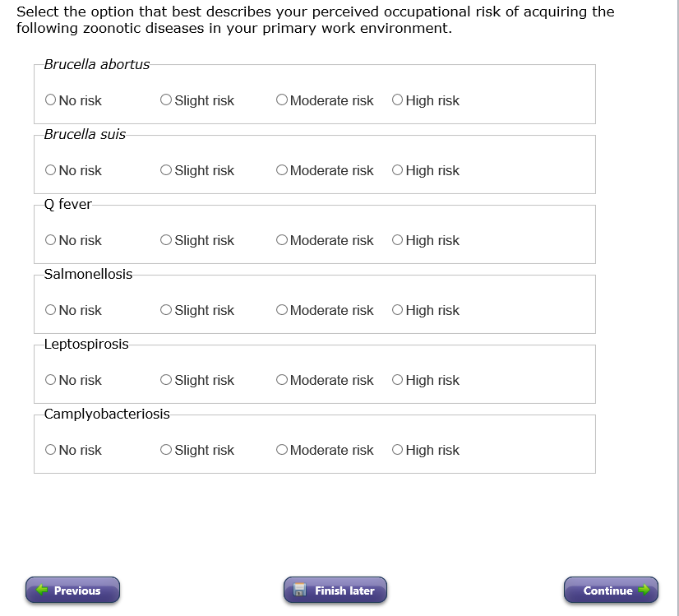
Task: Choose No risk for Q fever
Action: tap(51, 240)
